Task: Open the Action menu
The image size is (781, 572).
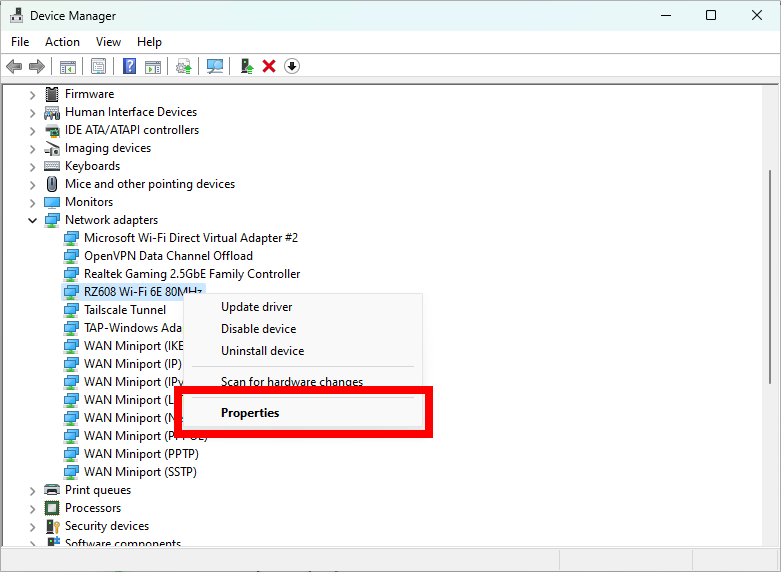Action: click(x=62, y=42)
